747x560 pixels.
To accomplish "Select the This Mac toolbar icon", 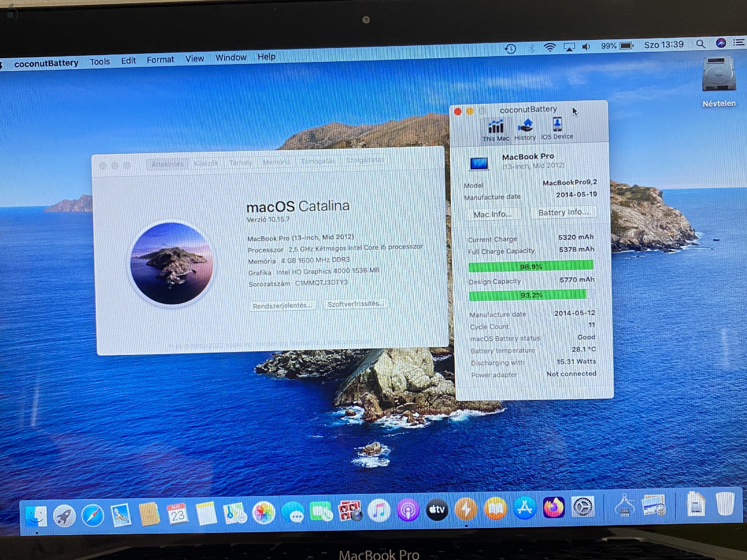I will coord(496,130).
